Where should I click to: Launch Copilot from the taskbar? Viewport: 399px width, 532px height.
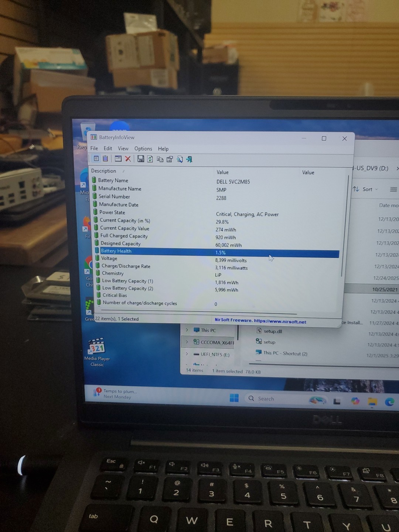(355, 401)
